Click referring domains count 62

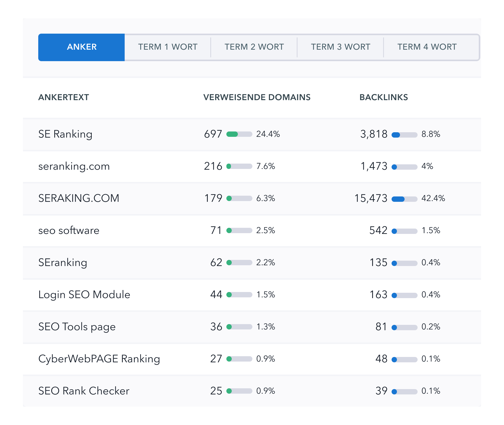pyautogui.click(x=216, y=262)
